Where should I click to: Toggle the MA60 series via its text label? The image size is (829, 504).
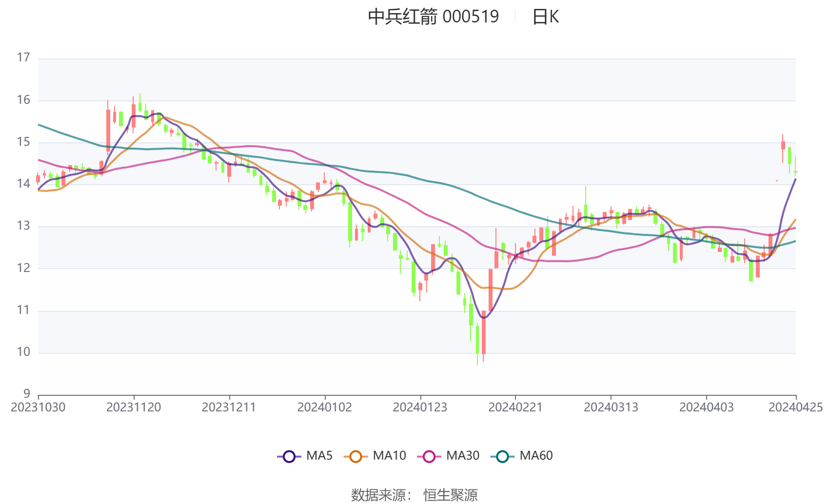pos(536,456)
